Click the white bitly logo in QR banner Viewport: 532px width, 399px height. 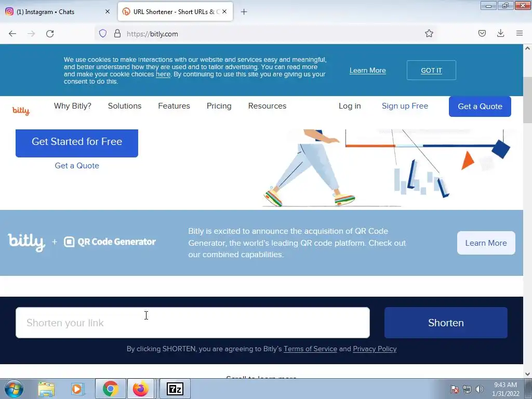pyautogui.click(x=26, y=242)
